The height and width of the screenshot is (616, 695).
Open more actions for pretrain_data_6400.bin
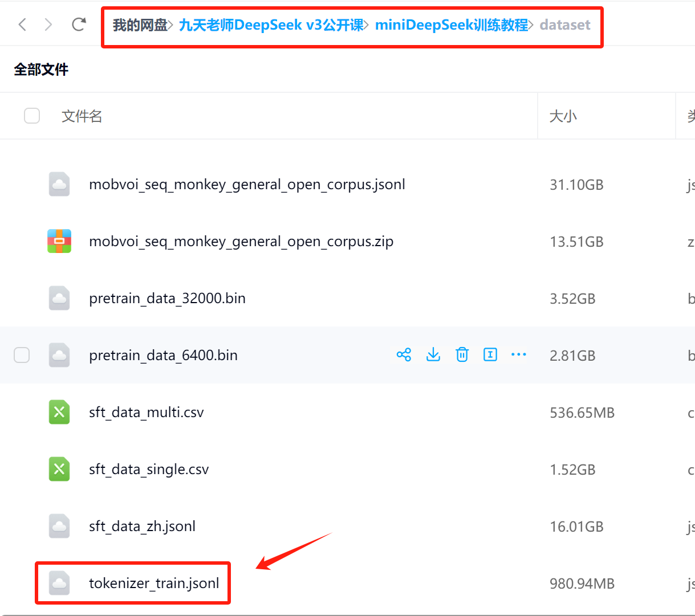pyautogui.click(x=519, y=354)
